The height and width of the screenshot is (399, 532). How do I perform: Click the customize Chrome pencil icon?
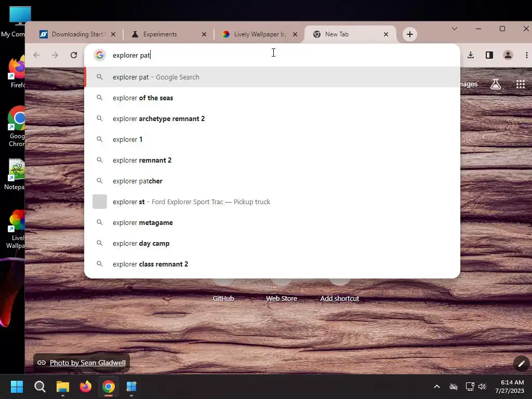click(521, 364)
